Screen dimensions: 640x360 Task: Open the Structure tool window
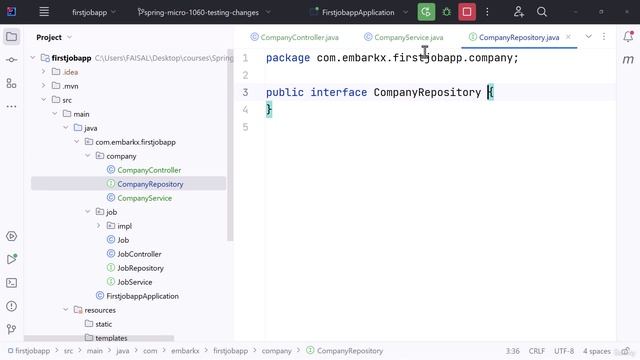[x=11, y=83]
